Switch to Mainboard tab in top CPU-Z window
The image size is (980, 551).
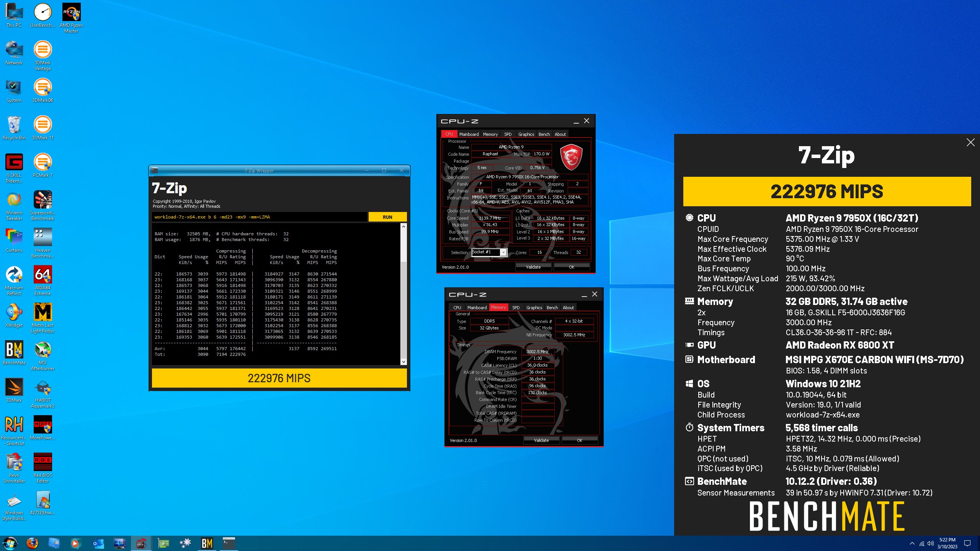click(469, 134)
